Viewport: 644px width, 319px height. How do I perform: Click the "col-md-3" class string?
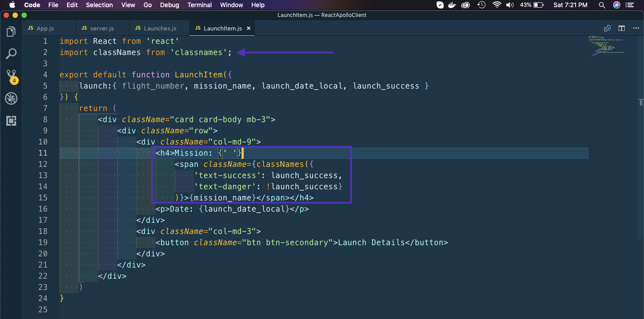click(x=232, y=231)
